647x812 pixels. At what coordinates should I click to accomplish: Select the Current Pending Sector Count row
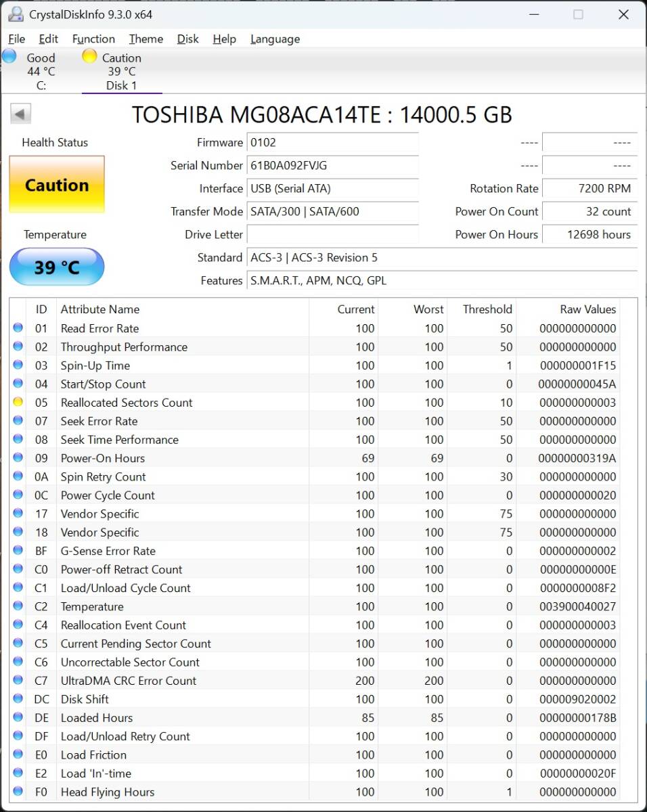[x=135, y=644]
